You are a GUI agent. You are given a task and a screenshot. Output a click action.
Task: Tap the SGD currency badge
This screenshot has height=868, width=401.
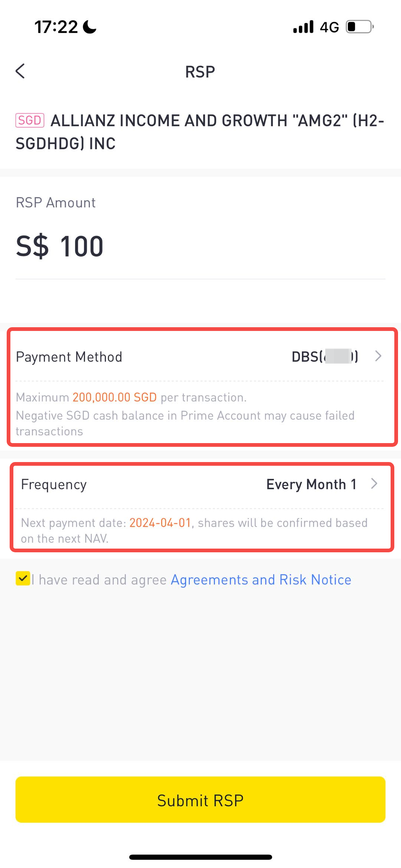click(x=30, y=120)
